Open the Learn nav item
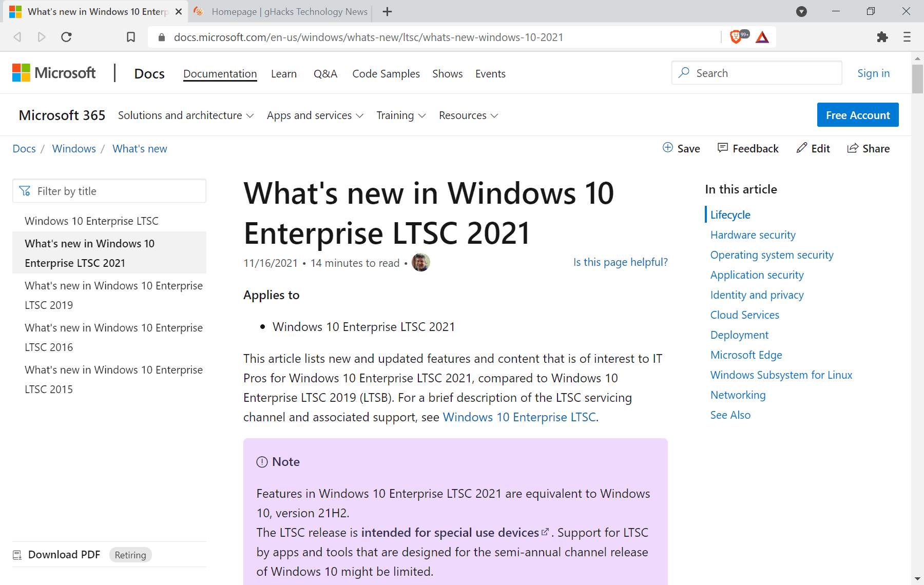The width and height of the screenshot is (924, 585). (x=284, y=73)
